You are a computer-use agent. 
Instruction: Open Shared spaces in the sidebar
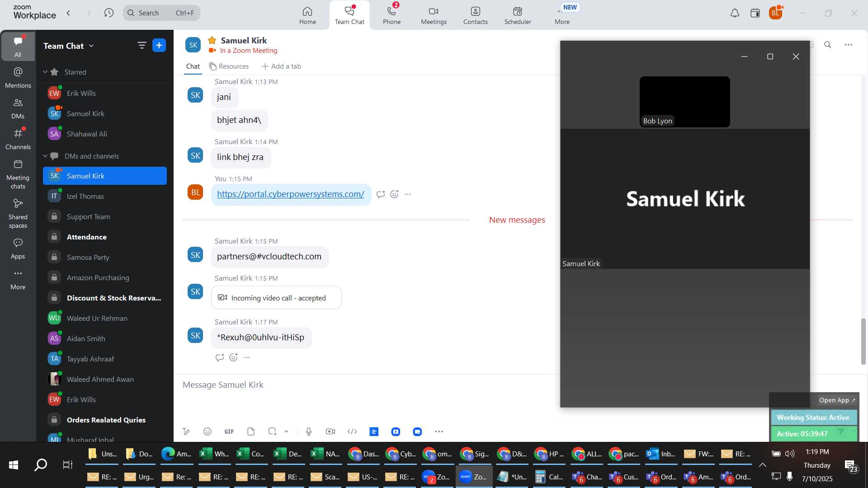pyautogui.click(x=18, y=214)
